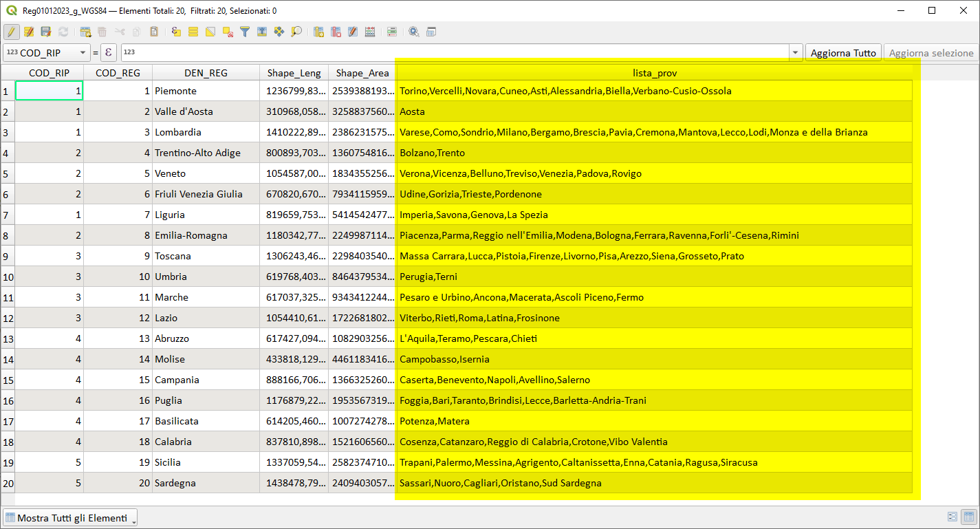Open select features by expression tool
This screenshot has height=529, width=980.
coord(177,32)
